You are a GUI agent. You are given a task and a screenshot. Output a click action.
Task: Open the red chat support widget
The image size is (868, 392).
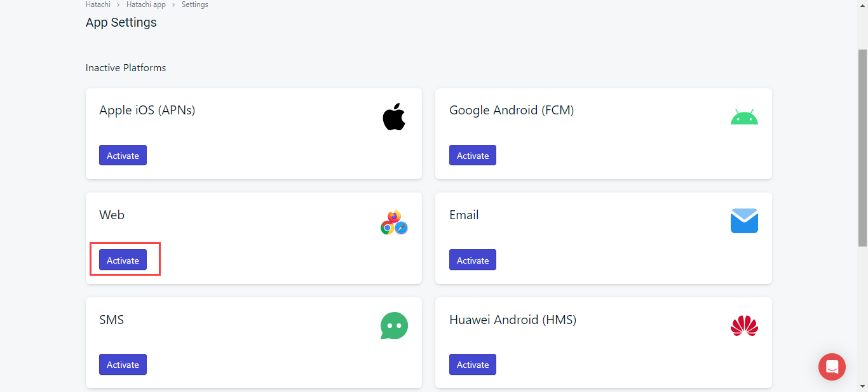pos(832,367)
